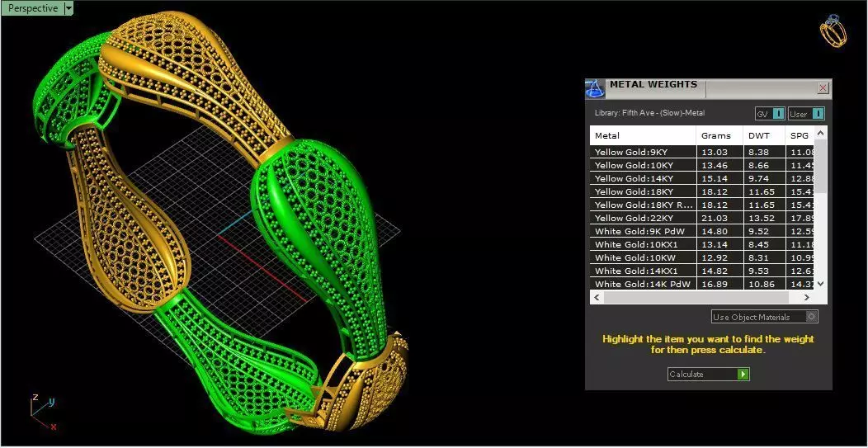Click the Use Object Materials circle icon
This screenshot has height=448, width=868.
812,318
